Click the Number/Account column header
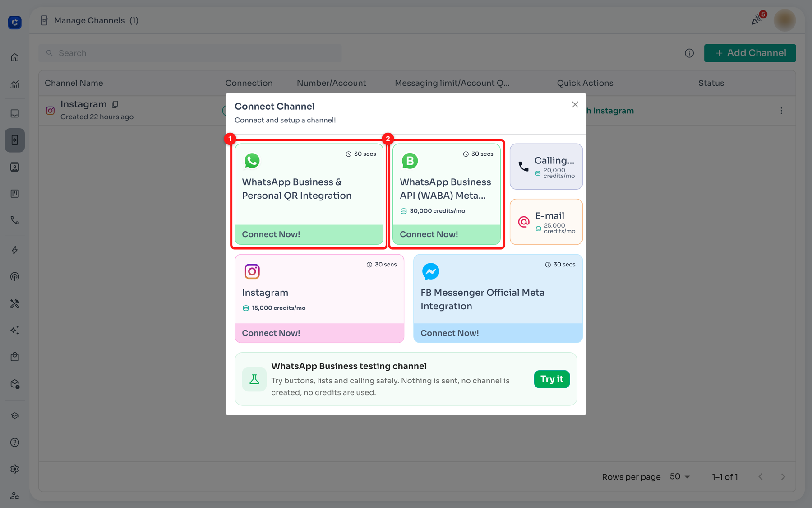This screenshot has width=812, height=508. click(x=332, y=83)
